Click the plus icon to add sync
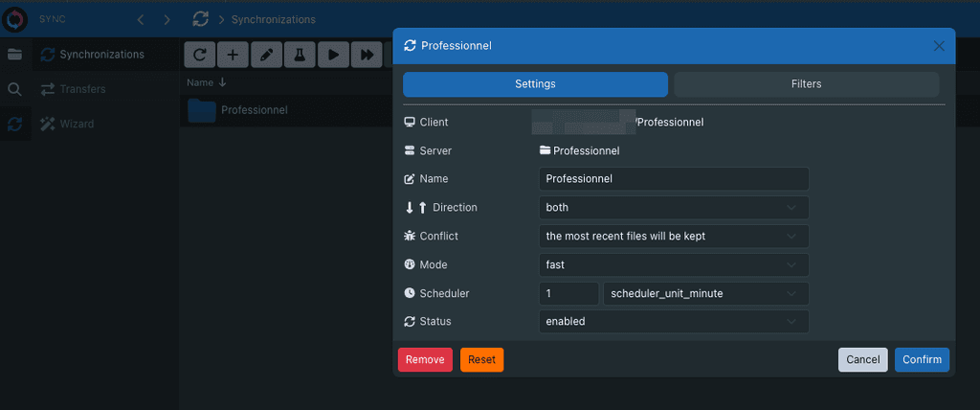The width and height of the screenshot is (980, 410). click(233, 55)
